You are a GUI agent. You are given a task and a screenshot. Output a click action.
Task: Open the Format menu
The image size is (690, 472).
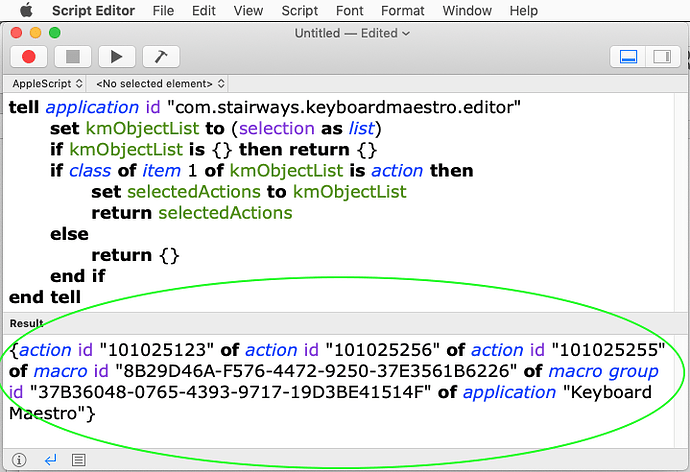click(x=403, y=11)
